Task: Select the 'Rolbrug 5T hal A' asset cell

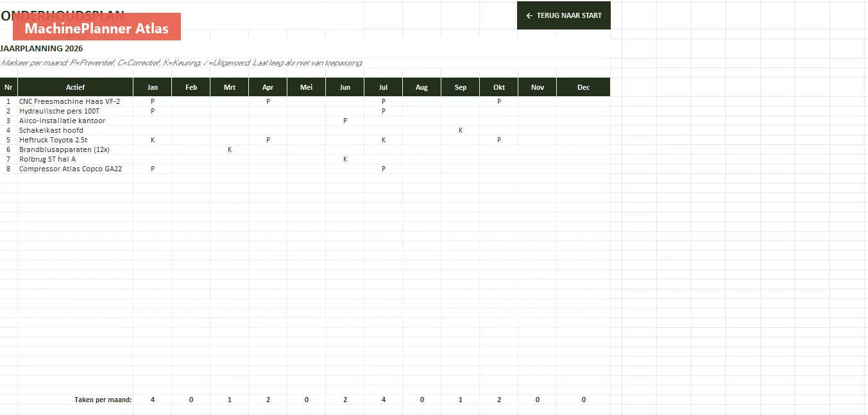Action: [x=75, y=159]
